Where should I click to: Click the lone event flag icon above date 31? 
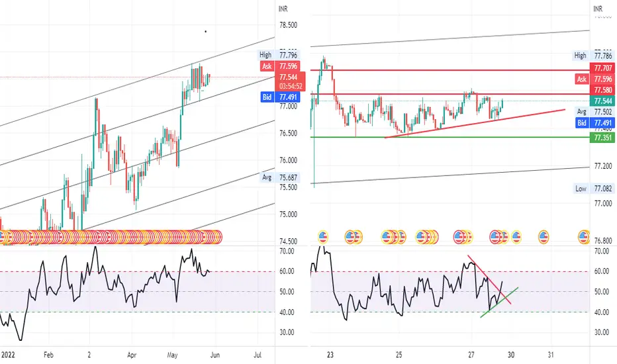coord(544,237)
